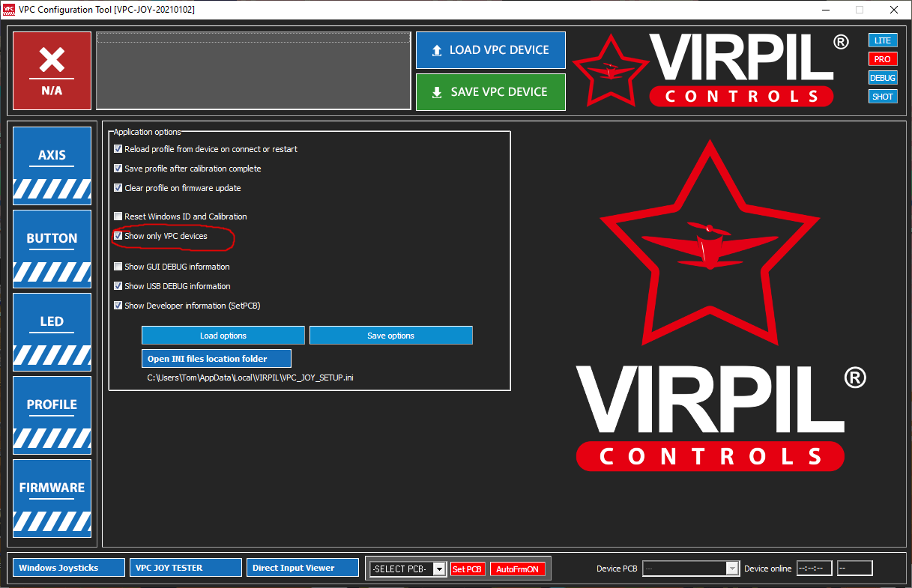Click the Device PCB label

617,569
